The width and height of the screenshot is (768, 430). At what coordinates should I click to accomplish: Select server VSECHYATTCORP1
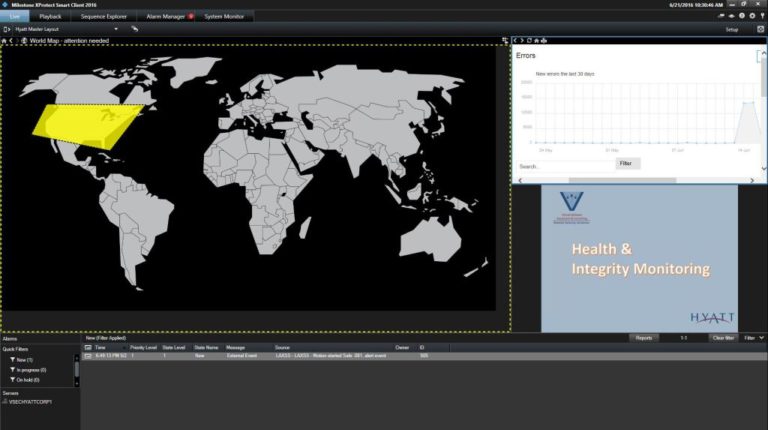[27, 402]
